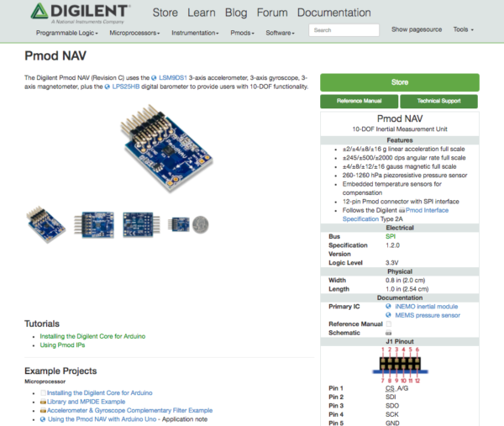Open Library and MPIDE Example link
The height and width of the screenshot is (426, 504).
pyautogui.click(x=87, y=402)
